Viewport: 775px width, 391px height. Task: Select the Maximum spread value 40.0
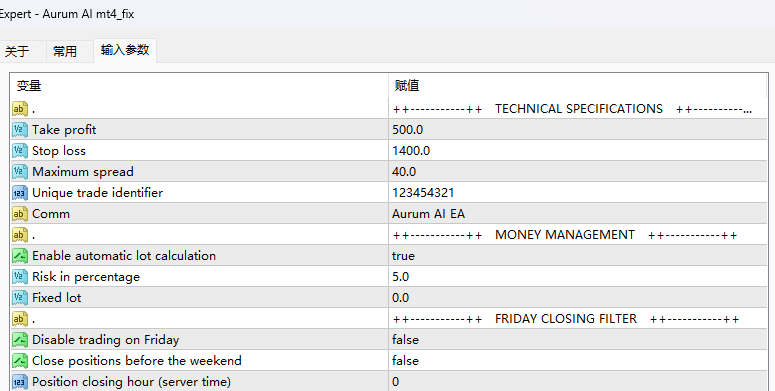click(x=404, y=172)
